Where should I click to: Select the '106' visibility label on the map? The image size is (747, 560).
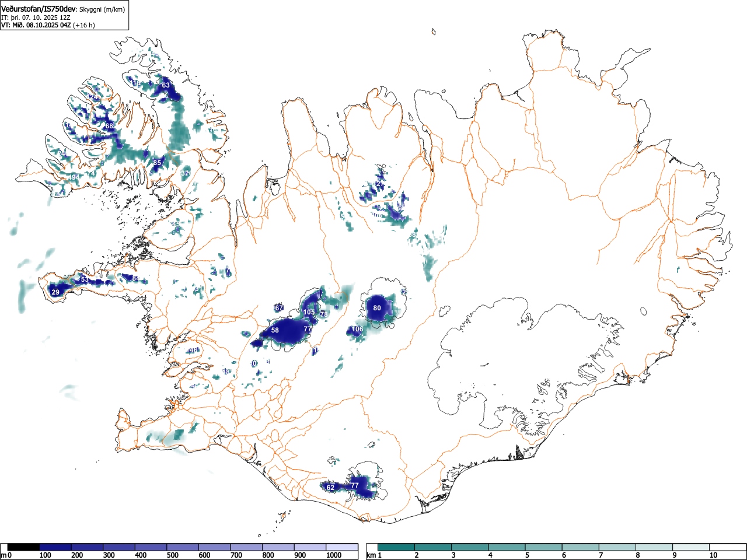pyautogui.click(x=358, y=330)
